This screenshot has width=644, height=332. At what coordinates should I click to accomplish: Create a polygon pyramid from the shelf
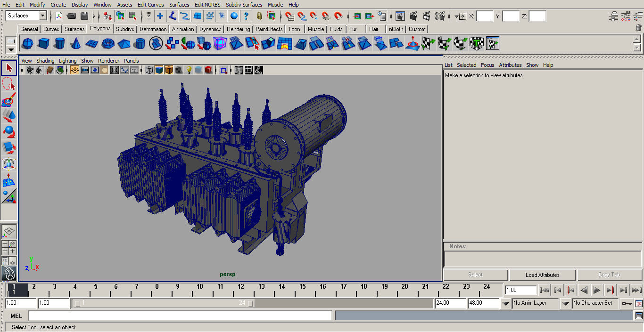124,44
